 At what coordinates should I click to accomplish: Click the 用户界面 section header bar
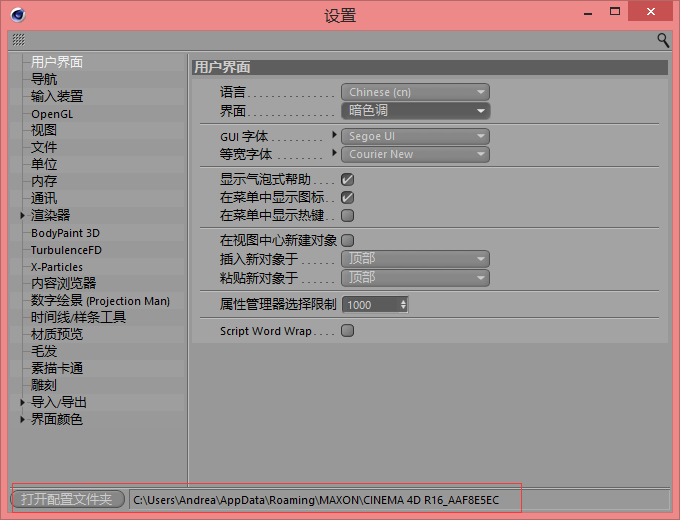pyautogui.click(x=430, y=67)
